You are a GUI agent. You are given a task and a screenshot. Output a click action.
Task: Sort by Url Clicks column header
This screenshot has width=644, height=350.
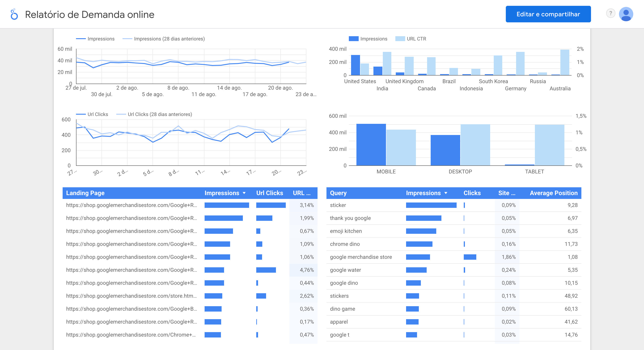269,193
